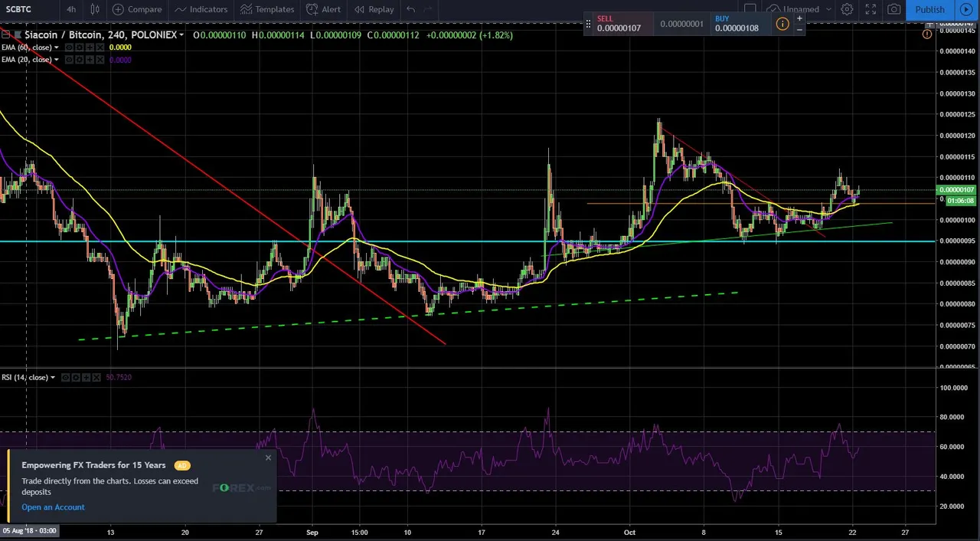Click the BUY price button
Image resolution: width=980 pixels, height=541 pixels.
coord(737,25)
